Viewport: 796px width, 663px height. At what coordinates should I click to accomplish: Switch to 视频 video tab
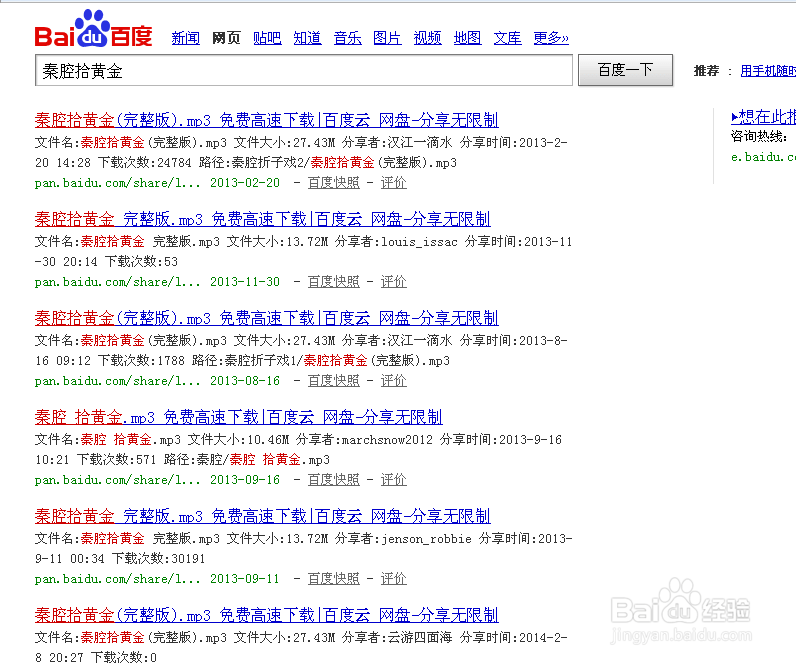(x=428, y=38)
